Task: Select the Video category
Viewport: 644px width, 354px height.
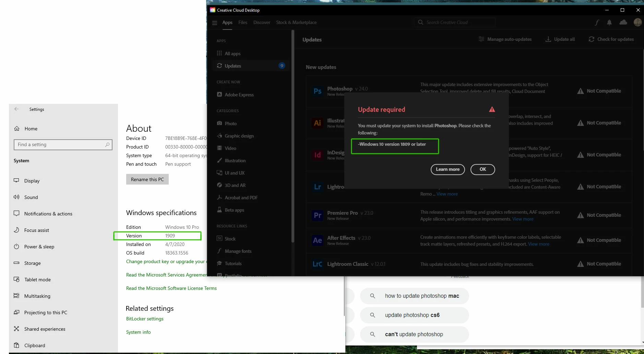Action: click(251, 148)
